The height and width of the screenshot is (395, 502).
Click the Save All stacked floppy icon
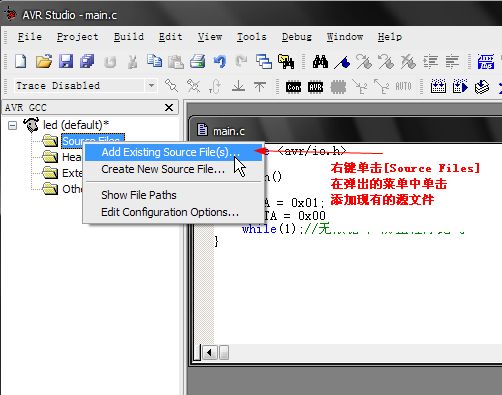coord(87,62)
